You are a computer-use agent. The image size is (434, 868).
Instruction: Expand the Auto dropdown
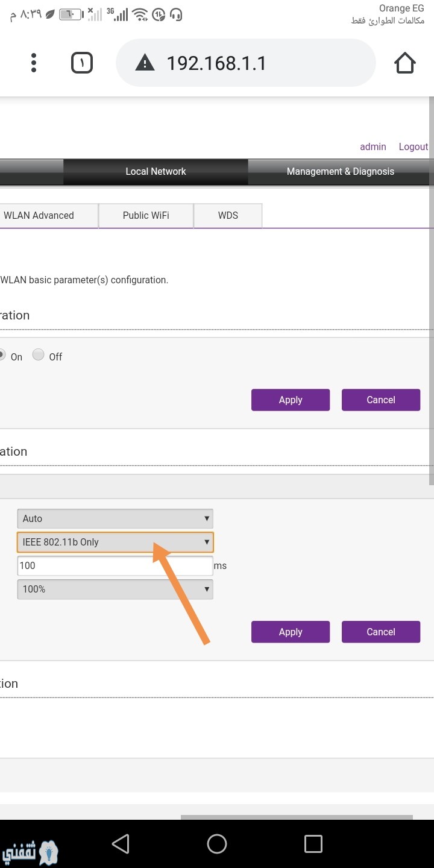click(x=115, y=518)
